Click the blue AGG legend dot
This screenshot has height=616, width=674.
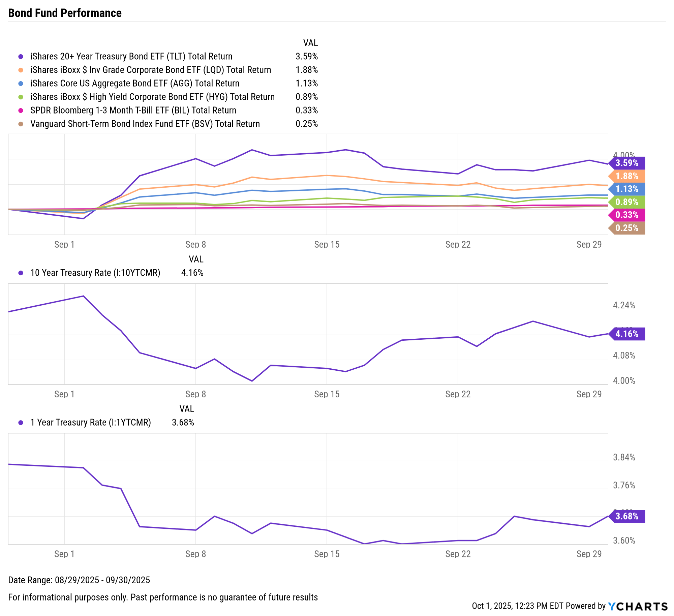pyautogui.click(x=21, y=84)
